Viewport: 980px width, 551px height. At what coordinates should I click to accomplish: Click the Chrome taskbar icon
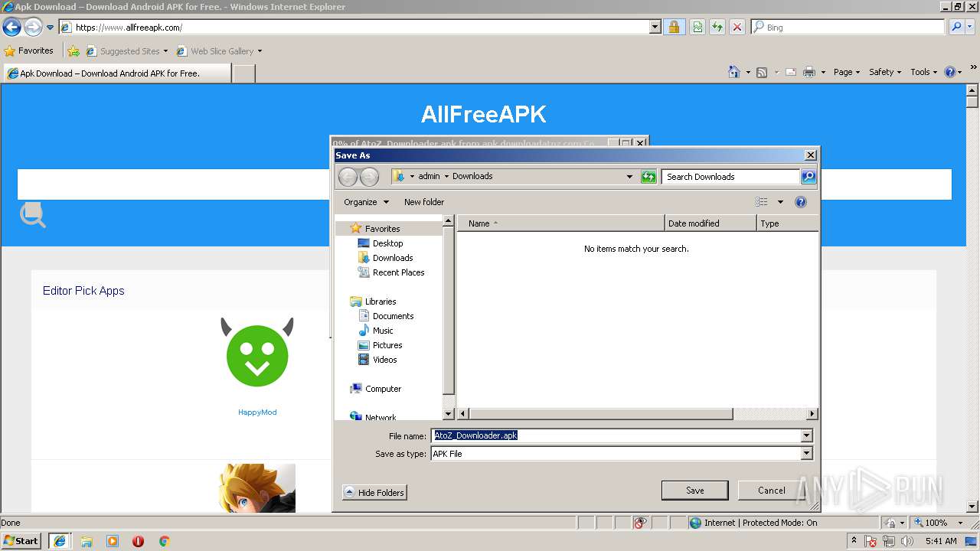(x=164, y=541)
